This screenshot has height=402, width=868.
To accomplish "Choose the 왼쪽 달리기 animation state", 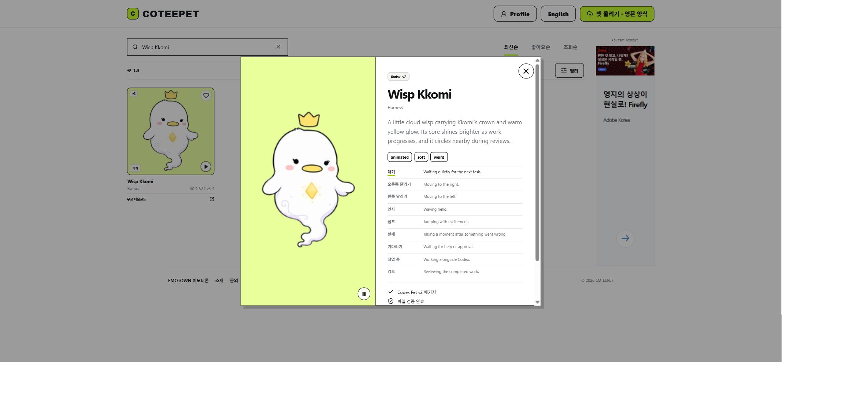I will (x=455, y=197).
